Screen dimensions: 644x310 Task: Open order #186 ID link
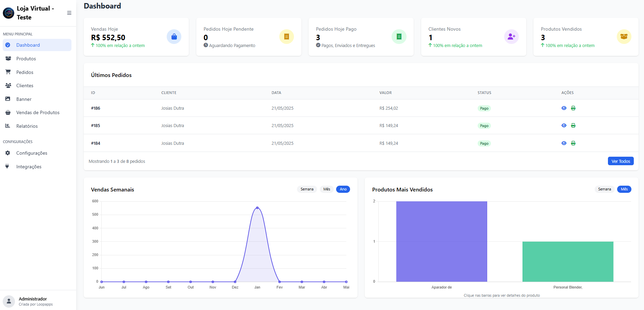coord(96,108)
